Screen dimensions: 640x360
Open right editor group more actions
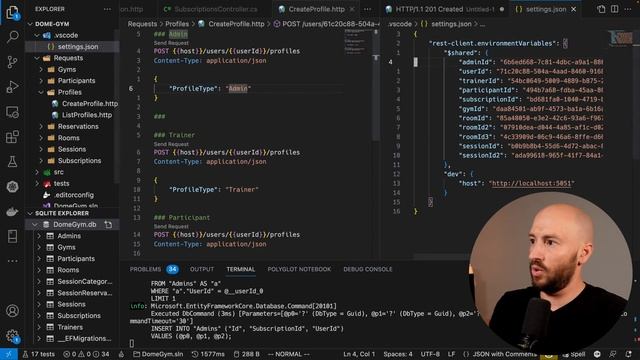(x=628, y=9)
